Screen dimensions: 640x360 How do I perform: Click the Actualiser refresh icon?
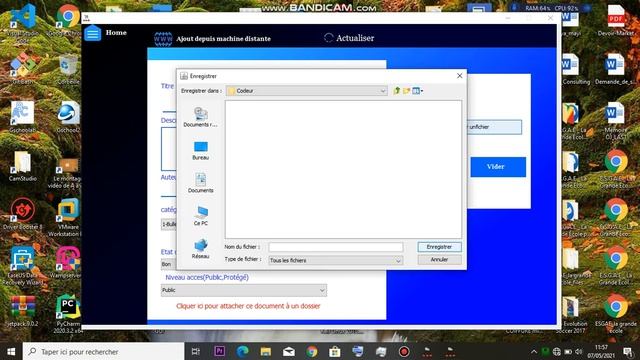pyautogui.click(x=329, y=38)
